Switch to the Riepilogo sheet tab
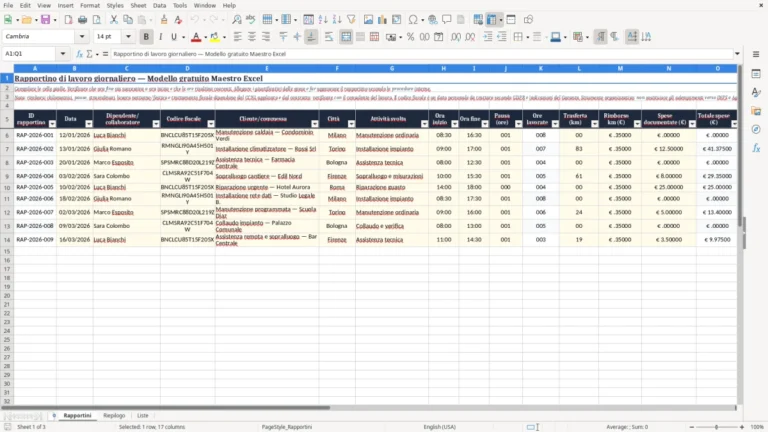The height and width of the screenshot is (432, 768). [114, 415]
